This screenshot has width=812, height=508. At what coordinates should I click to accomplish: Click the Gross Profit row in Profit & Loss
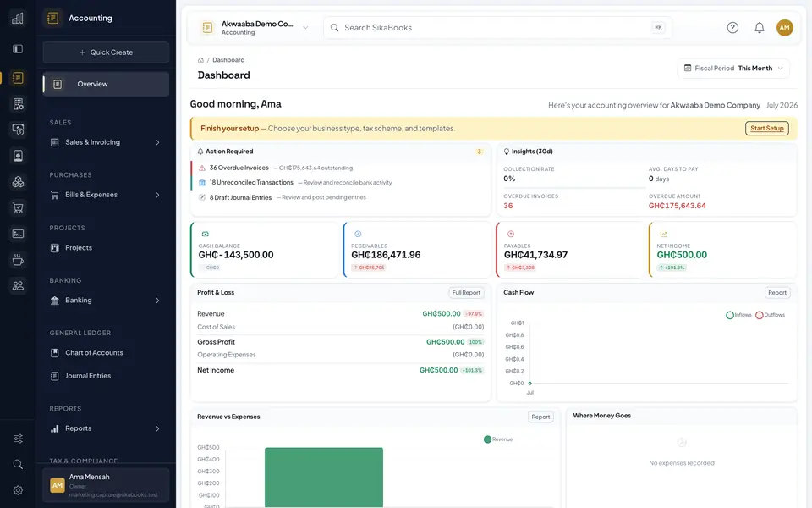pyautogui.click(x=340, y=342)
